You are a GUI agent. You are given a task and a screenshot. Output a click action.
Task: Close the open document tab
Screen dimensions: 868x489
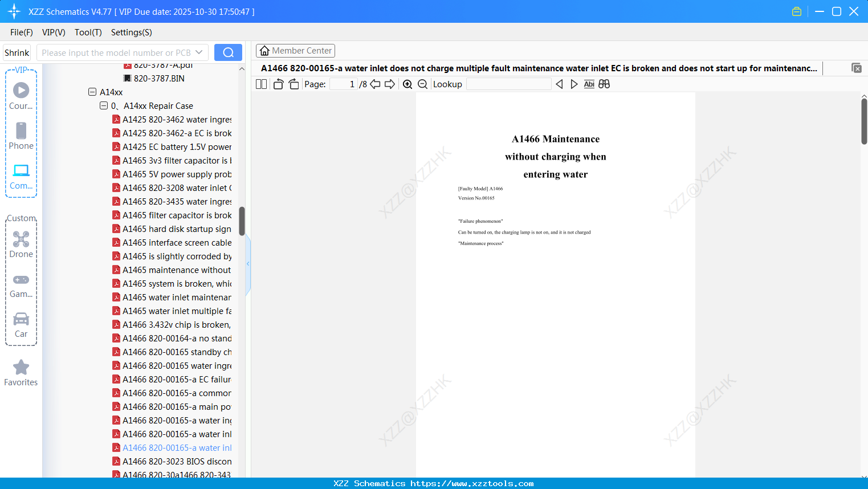coord(857,68)
